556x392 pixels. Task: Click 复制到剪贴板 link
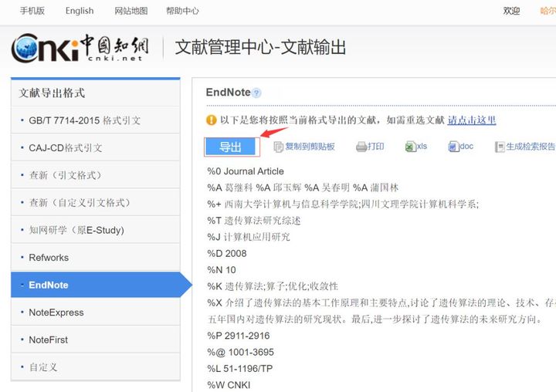pos(310,147)
